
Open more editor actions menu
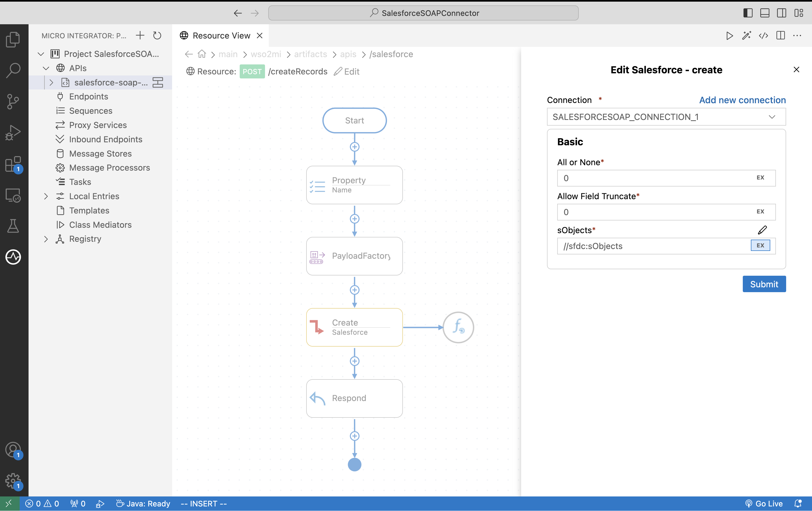pyautogui.click(x=797, y=35)
